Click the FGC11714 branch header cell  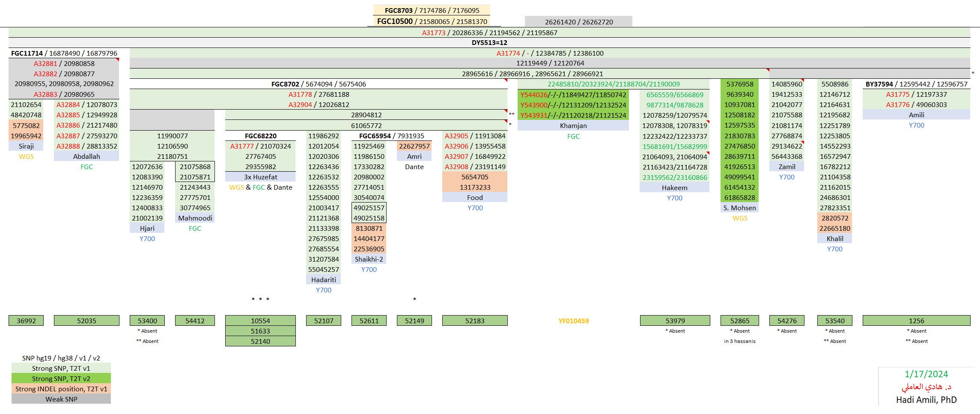point(64,54)
